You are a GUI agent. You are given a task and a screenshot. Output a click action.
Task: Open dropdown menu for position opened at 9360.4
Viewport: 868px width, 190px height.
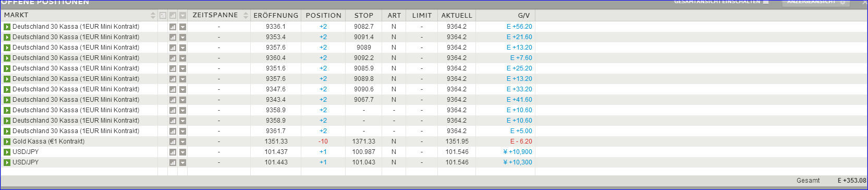click(182, 58)
